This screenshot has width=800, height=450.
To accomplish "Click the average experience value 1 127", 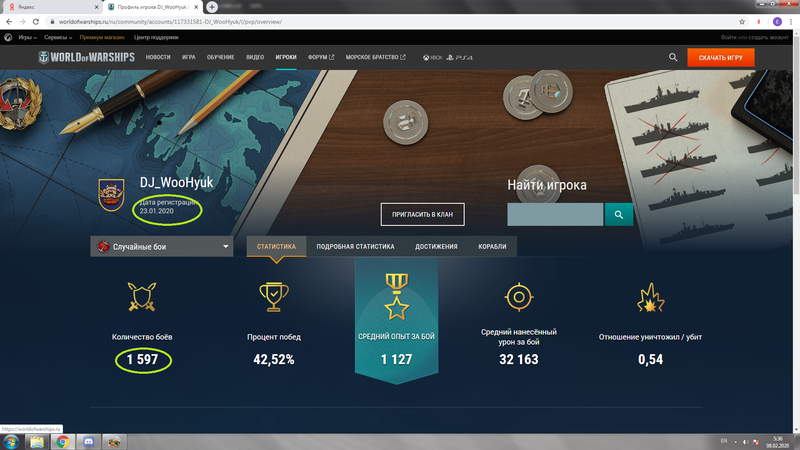I will (396, 360).
